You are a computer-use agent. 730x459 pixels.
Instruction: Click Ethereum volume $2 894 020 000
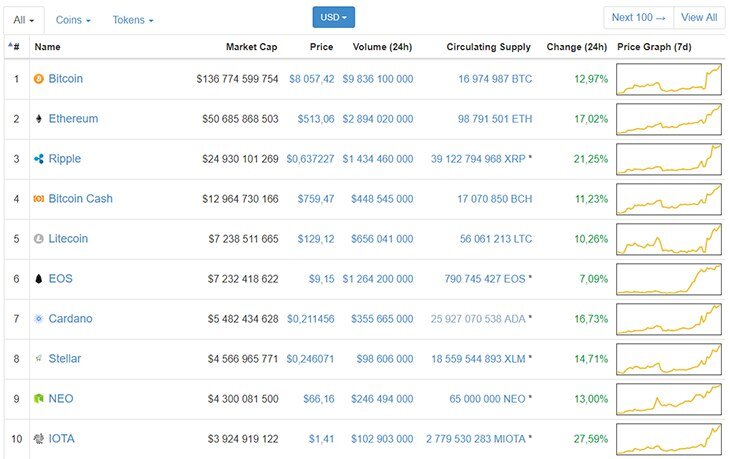378,119
